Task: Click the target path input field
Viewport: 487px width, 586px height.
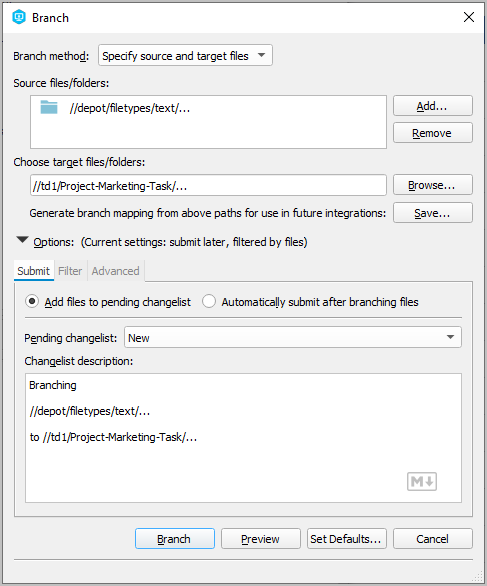Action: pos(208,185)
